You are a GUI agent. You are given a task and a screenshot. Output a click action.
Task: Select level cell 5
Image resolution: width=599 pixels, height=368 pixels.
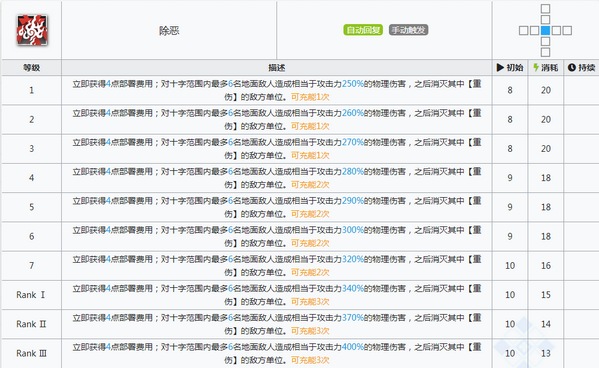(x=31, y=207)
